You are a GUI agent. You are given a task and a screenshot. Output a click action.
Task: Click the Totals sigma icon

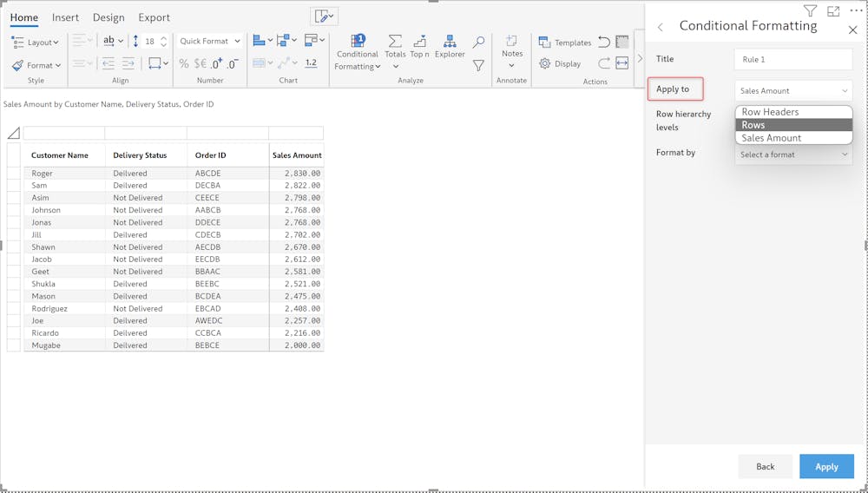[395, 42]
